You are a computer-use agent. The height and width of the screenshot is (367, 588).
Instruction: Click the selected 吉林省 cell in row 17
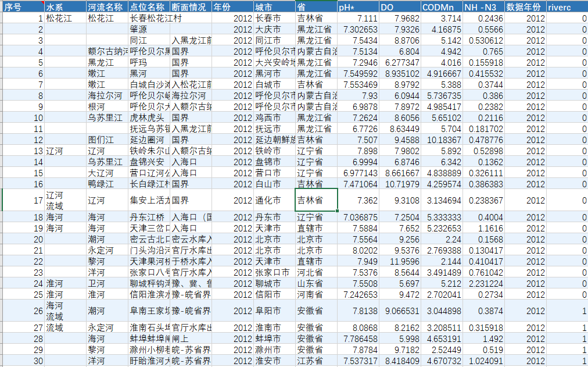pos(316,201)
